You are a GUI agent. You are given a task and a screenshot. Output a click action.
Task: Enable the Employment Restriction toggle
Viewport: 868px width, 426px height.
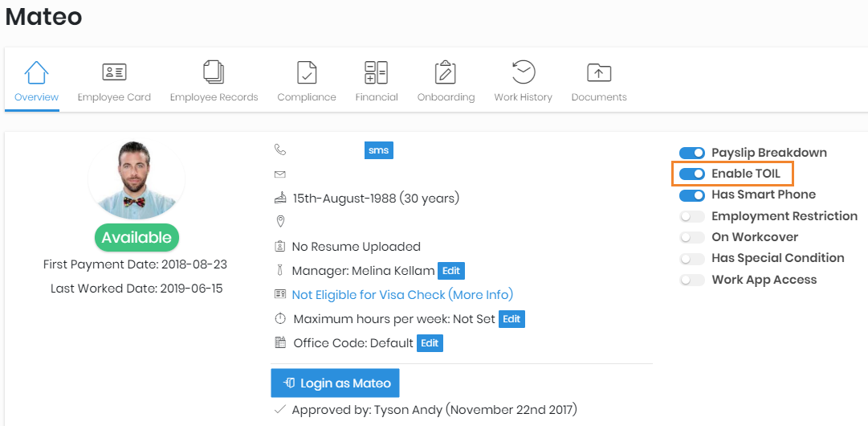point(691,216)
